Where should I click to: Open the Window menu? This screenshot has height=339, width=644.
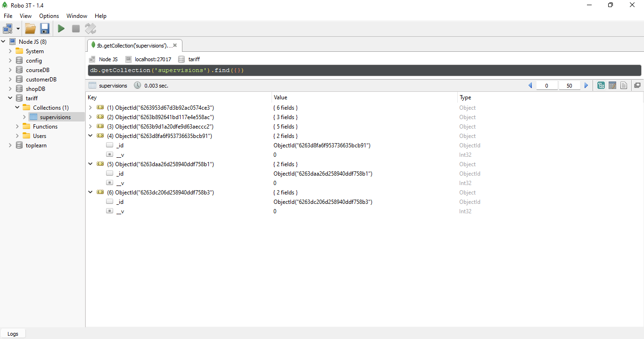point(77,16)
